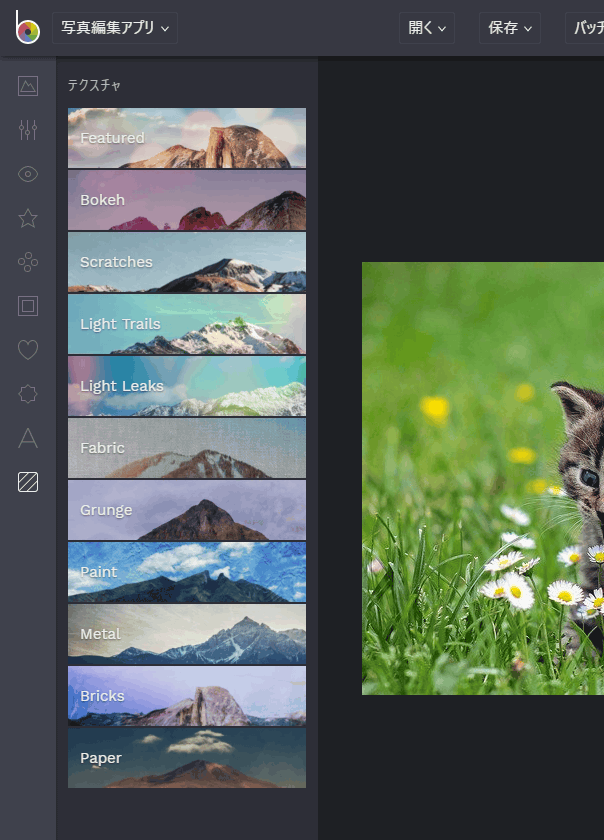Screen dimensions: 604x840
Task: Open the Text letter A icon
Action: click(x=28, y=438)
